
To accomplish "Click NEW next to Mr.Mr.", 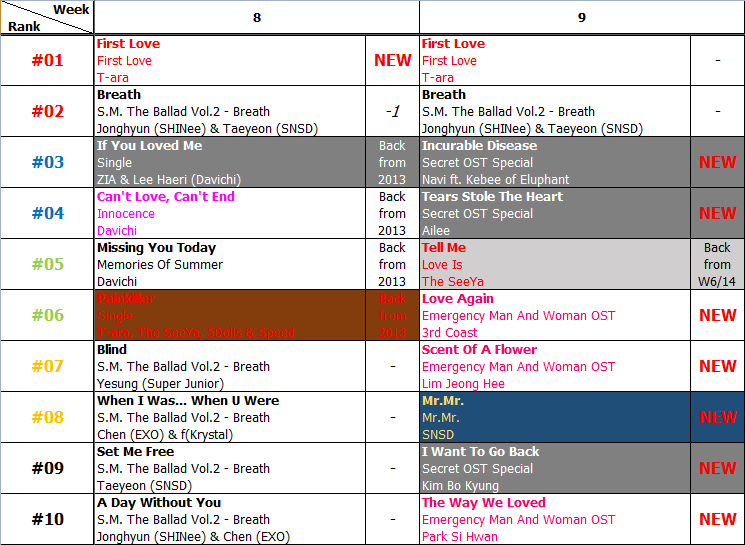I will 717,417.
